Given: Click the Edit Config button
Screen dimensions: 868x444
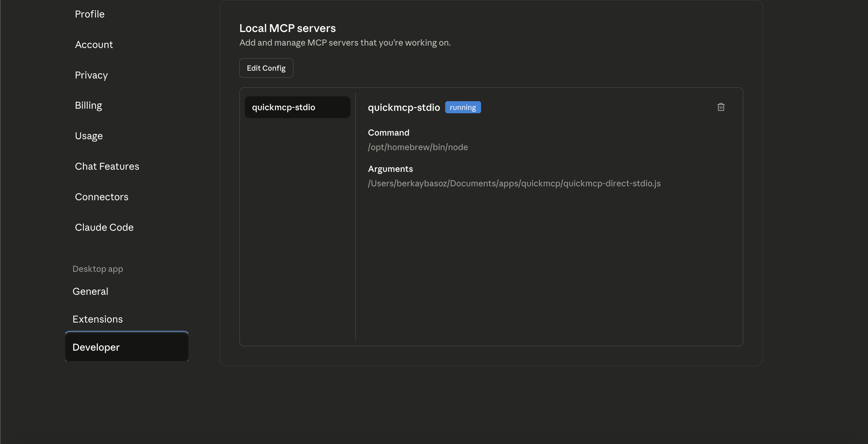Looking at the screenshot, I should point(266,68).
